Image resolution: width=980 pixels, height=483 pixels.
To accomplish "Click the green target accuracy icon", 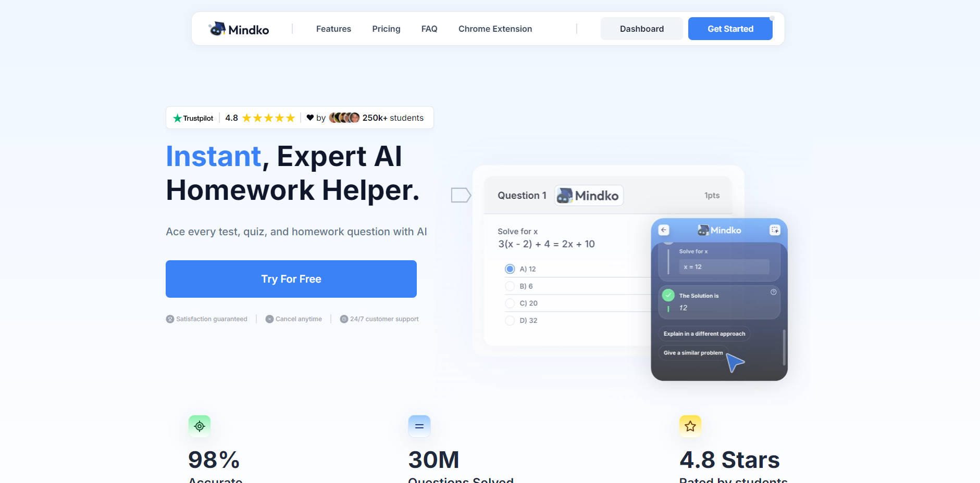I will [200, 426].
